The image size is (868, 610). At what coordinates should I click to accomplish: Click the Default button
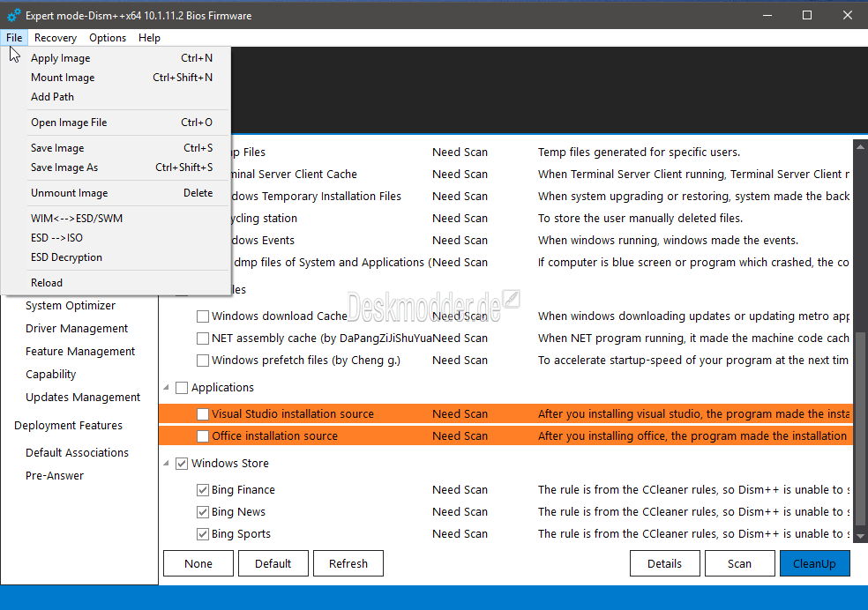pyautogui.click(x=273, y=563)
